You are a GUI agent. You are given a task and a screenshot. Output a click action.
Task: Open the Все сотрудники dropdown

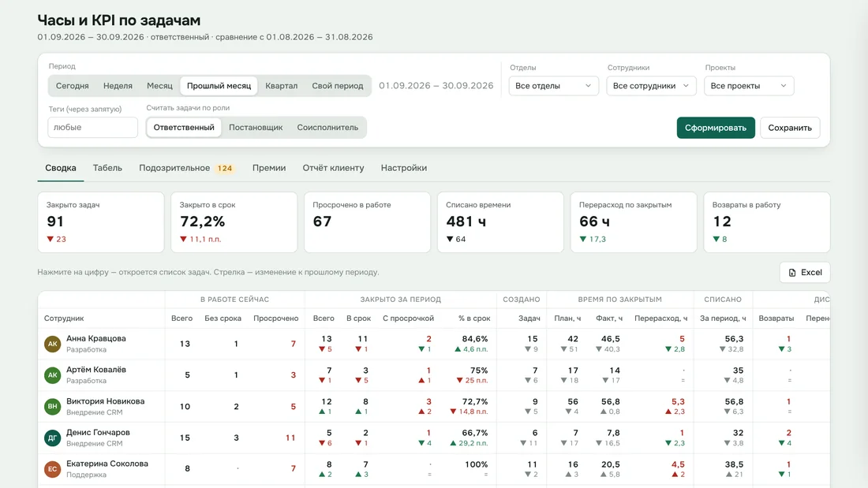pyautogui.click(x=651, y=86)
